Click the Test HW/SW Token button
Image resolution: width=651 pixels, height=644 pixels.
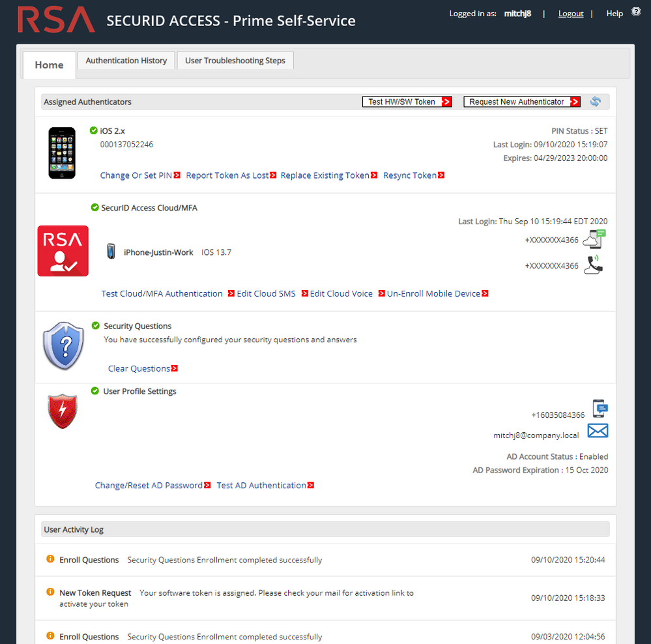click(407, 101)
